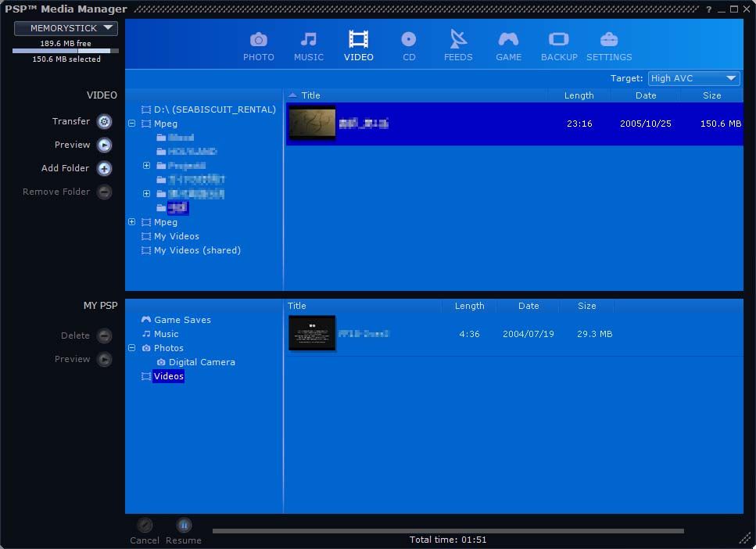The width and height of the screenshot is (756, 549).
Task: Select the My Videos folder
Action: [177, 236]
